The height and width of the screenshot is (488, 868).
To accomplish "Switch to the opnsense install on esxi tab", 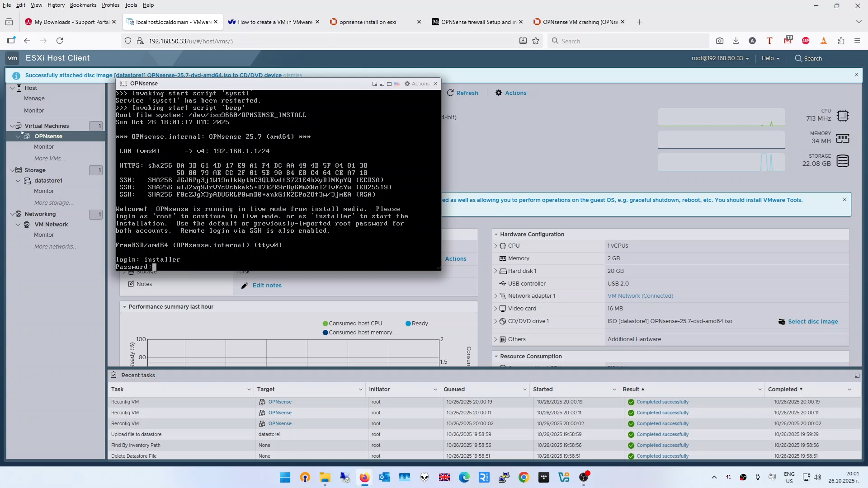I will [x=368, y=22].
